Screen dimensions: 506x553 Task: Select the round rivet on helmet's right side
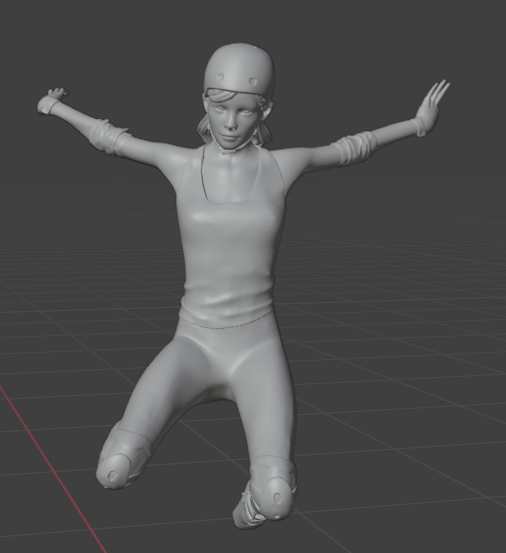click(x=253, y=81)
